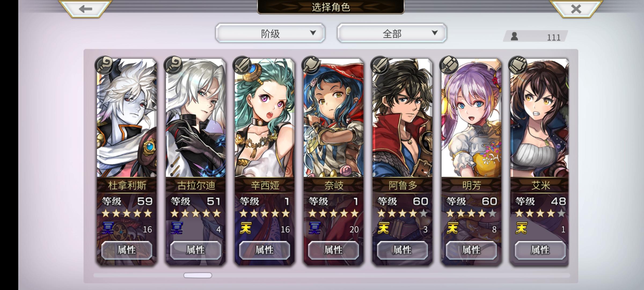Image resolution: width=644 pixels, height=290 pixels.
Task: Click the staff weapon icon on 古拉尔迪 card
Action: click(x=173, y=65)
